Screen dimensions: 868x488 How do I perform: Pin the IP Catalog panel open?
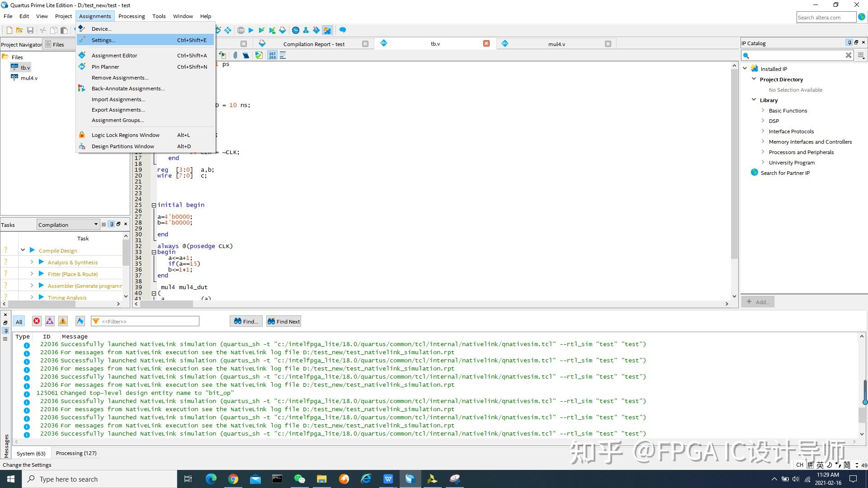849,42
